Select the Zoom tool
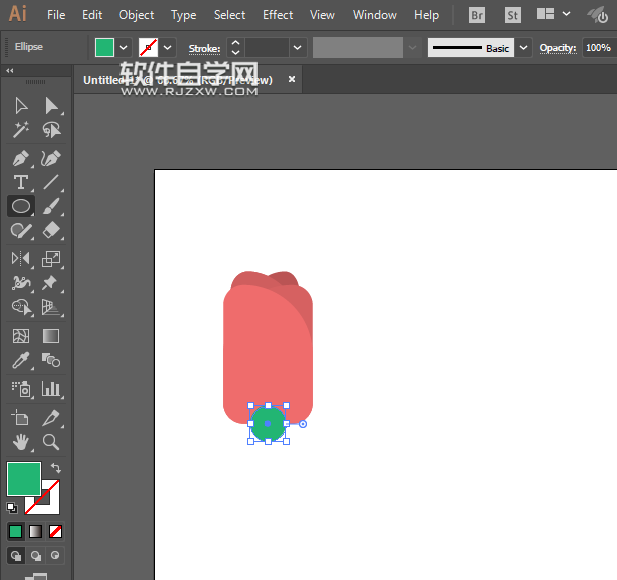Screen dimensions: 617x580 (51, 442)
